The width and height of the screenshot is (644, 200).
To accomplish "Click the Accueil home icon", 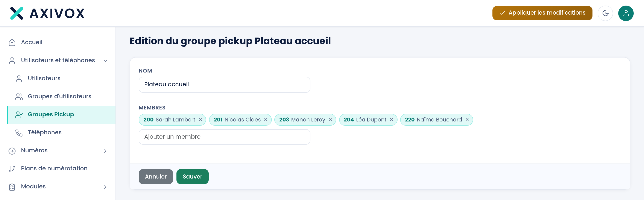I will click(x=12, y=42).
